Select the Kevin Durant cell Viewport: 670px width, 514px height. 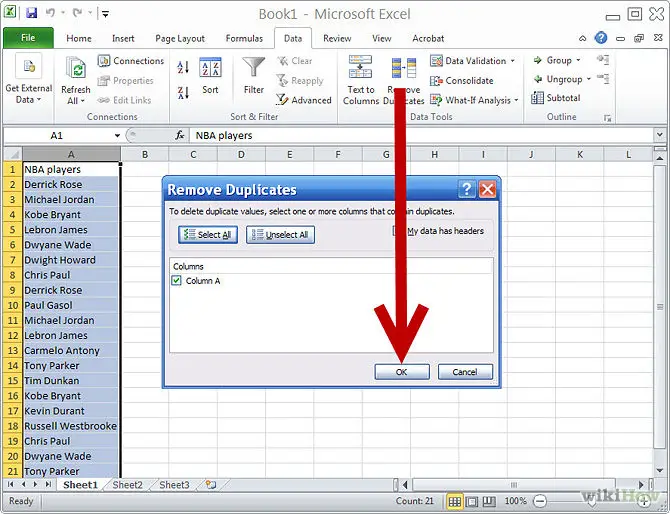(71, 411)
